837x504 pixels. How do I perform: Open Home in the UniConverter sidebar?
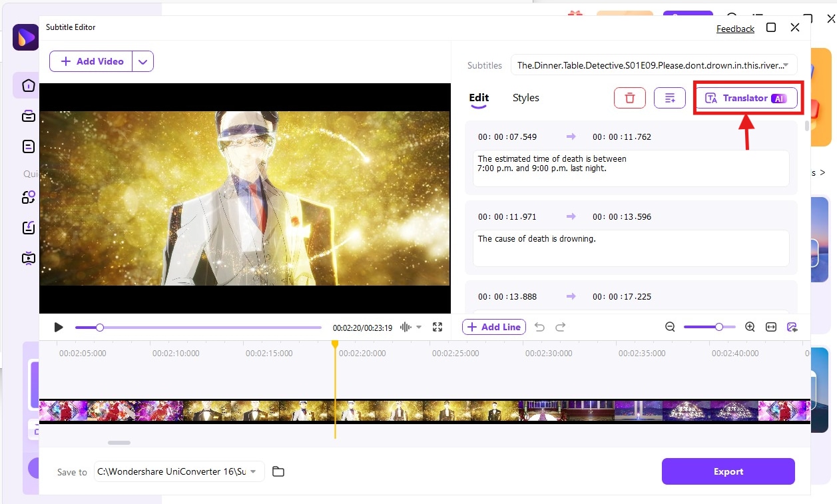[28, 85]
